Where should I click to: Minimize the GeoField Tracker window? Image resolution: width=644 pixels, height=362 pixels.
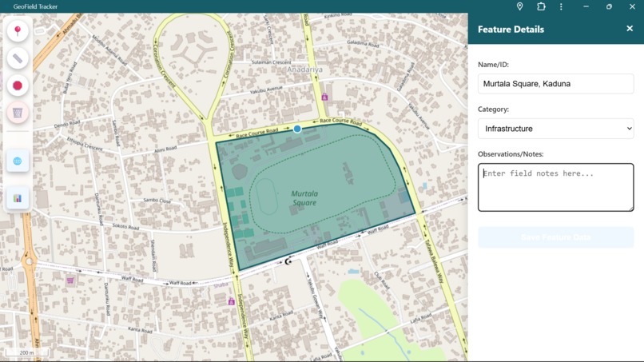(586, 6)
